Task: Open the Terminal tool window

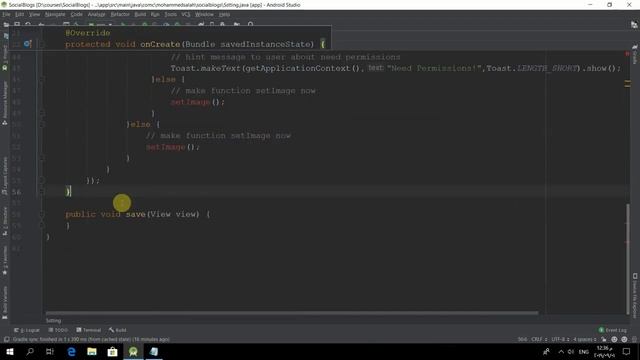Action: pos(89,330)
